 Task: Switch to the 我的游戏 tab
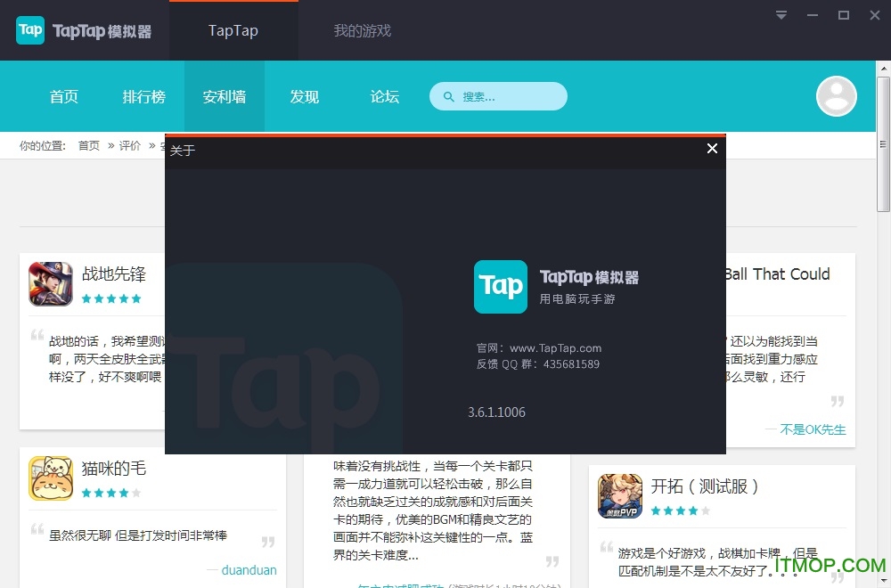pos(362,29)
